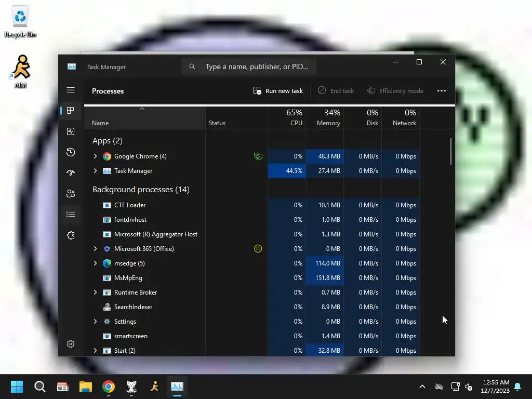Select the Processes page icon in sidebar
Image resolution: width=532 pixels, height=399 pixels.
tap(71, 111)
